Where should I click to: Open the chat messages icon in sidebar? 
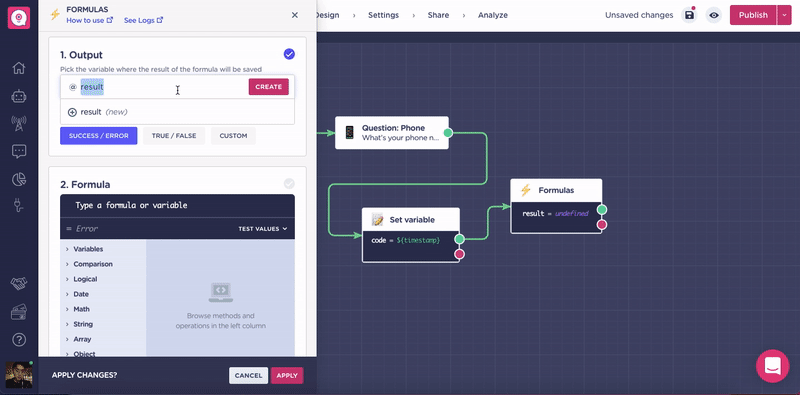click(19, 151)
